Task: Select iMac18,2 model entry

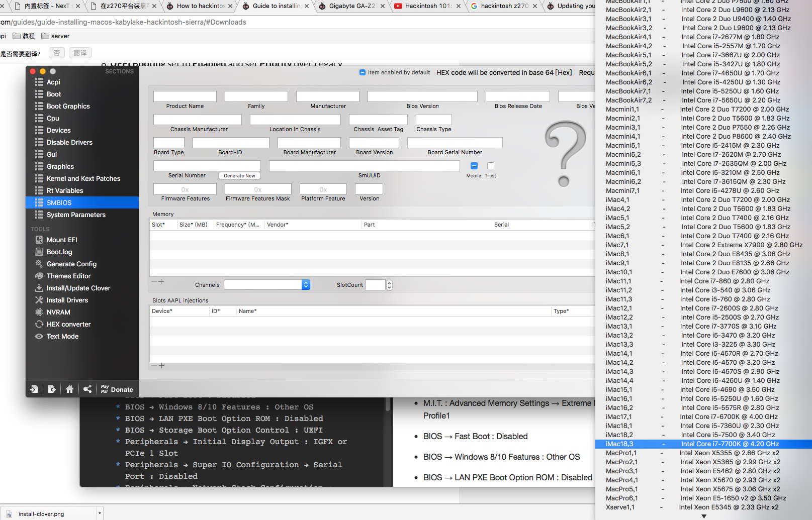Action: click(x=703, y=435)
